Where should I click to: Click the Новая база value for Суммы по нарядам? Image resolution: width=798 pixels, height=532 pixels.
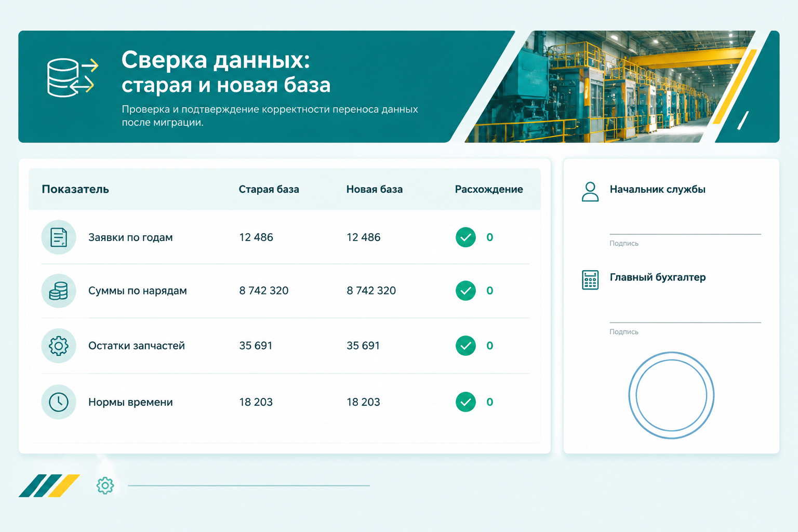click(371, 291)
